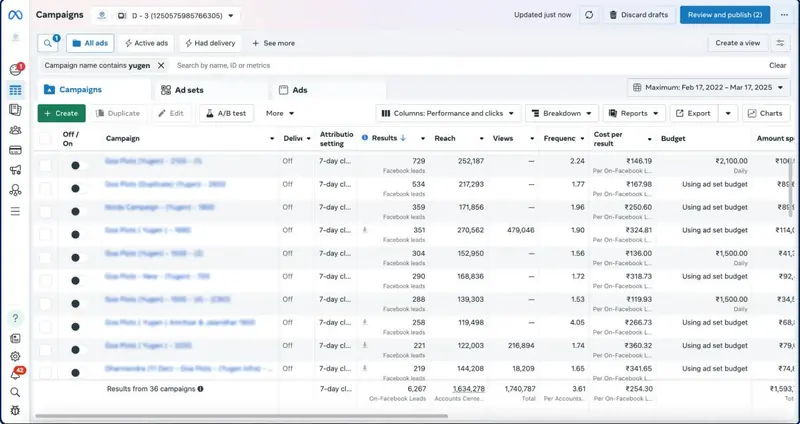Check the row with 290 results

(x=45, y=281)
